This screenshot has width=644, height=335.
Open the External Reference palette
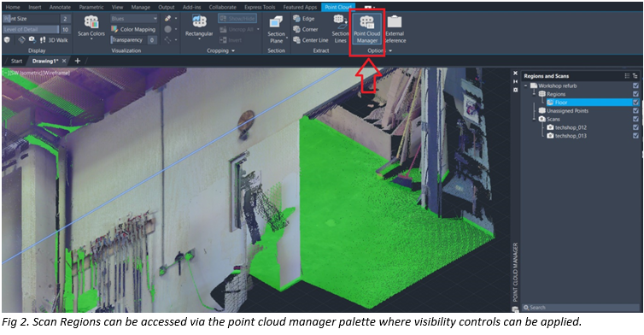coord(395,29)
